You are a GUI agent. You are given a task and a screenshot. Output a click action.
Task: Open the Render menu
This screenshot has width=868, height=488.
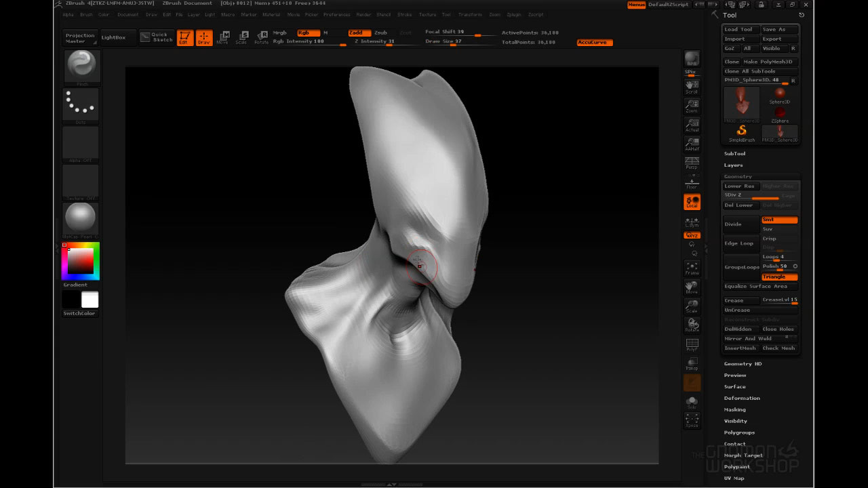[x=363, y=14]
